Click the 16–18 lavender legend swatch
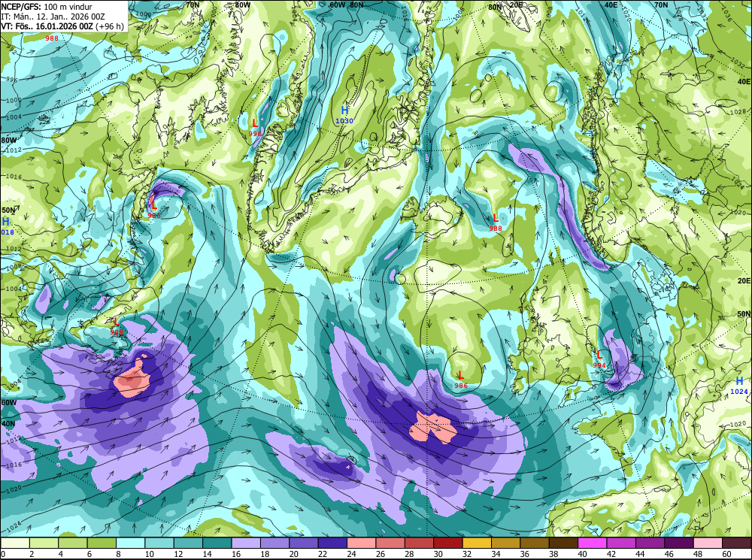Image resolution: width=752 pixels, height=560 pixels. (x=246, y=543)
